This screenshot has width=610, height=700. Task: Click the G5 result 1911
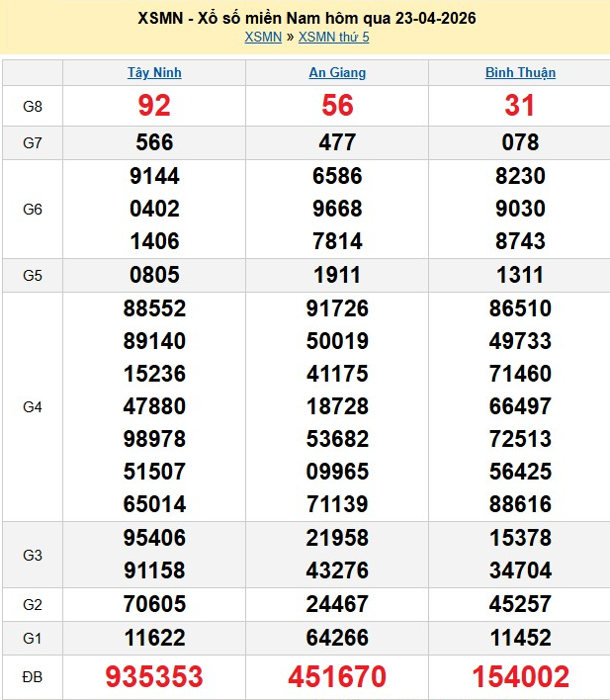coord(337,276)
